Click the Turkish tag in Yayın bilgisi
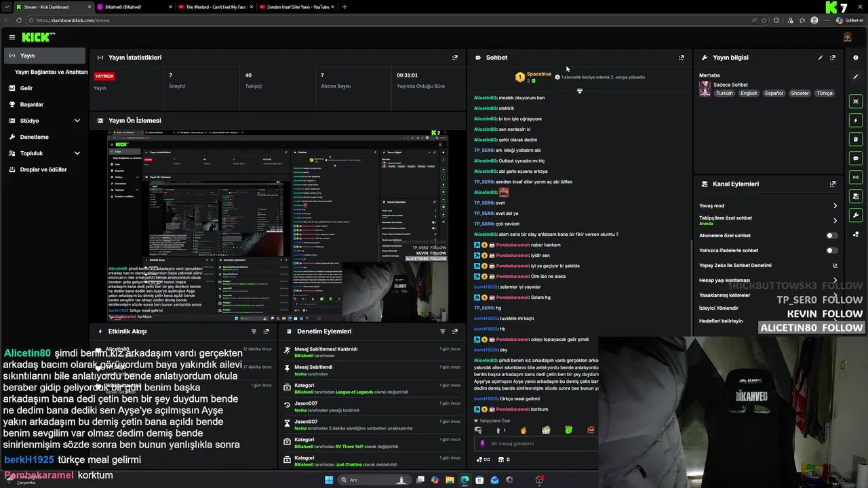Image resolution: width=868 pixels, height=488 pixels. (724, 94)
